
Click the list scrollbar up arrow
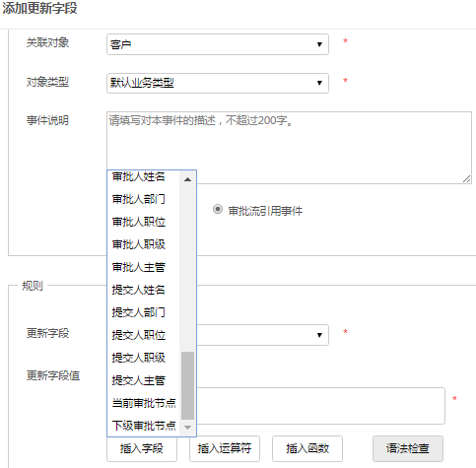click(x=187, y=179)
